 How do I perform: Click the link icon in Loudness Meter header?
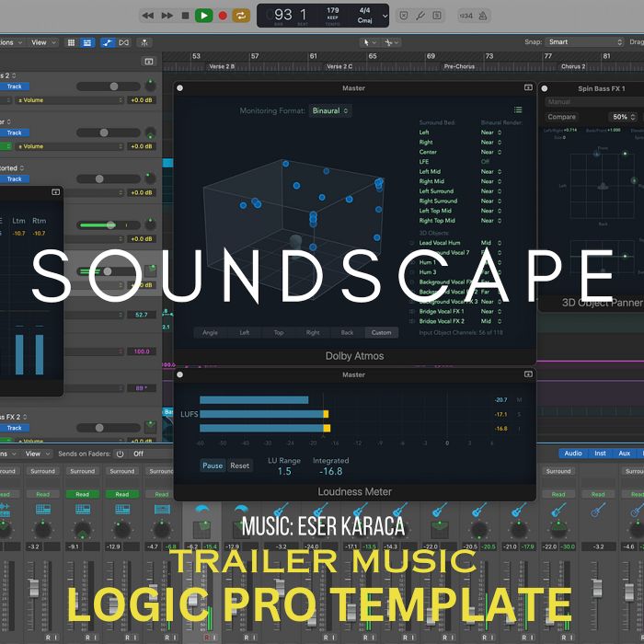[x=528, y=374]
